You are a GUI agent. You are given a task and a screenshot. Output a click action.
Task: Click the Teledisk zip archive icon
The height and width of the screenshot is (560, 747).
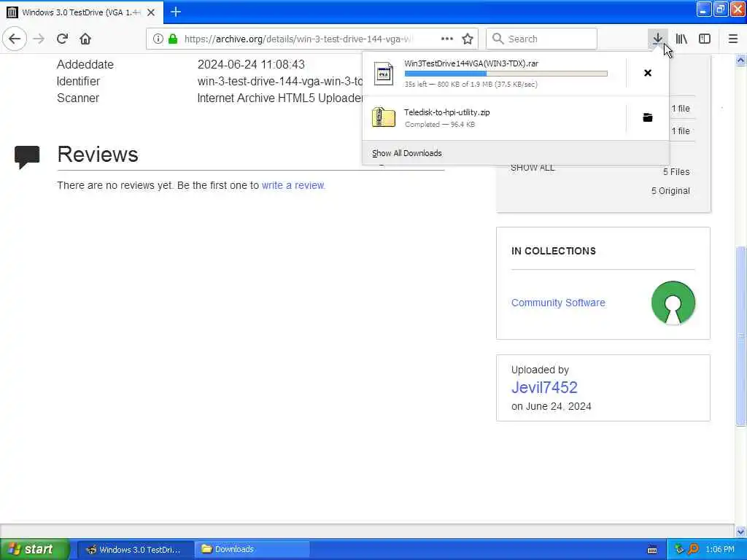click(x=384, y=117)
